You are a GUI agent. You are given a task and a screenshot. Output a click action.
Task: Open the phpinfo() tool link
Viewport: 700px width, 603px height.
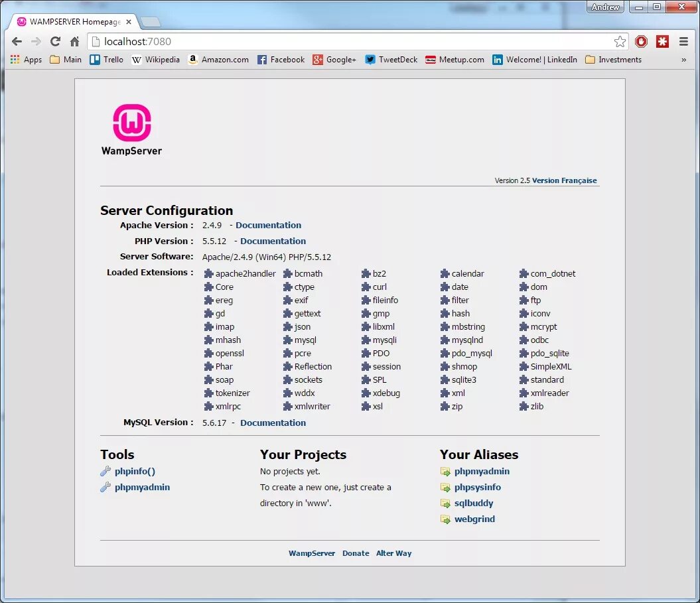click(x=135, y=472)
